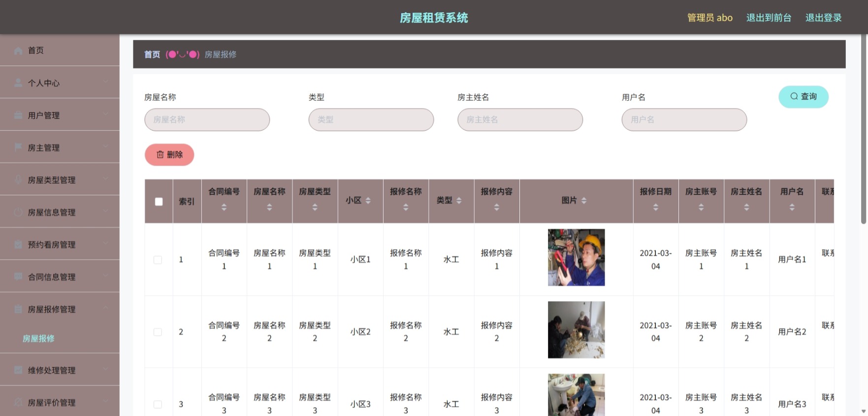The image size is (868, 416).
Task: Sort table by 房屋类型 column arrows
Action: tap(315, 208)
